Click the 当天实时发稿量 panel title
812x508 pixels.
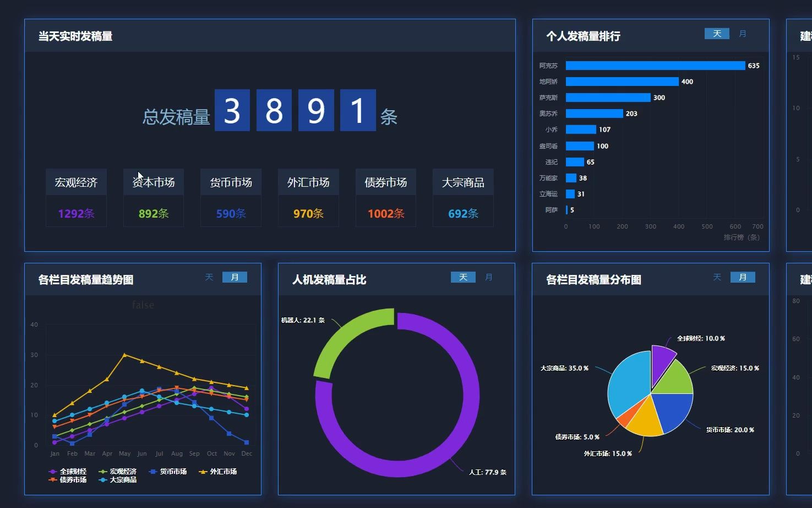pyautogui.click(x=75, y=36)
